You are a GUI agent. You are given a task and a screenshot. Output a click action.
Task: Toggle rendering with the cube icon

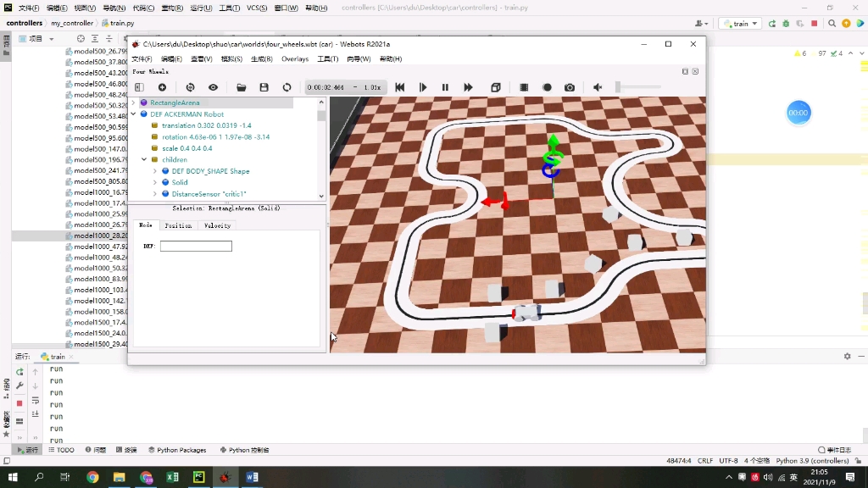496,87
